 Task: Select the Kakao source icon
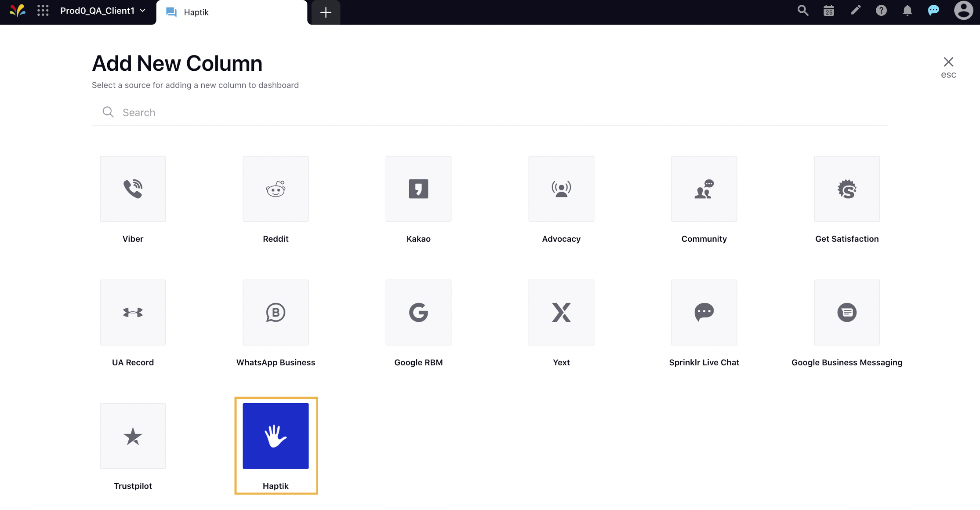(418, 189)
